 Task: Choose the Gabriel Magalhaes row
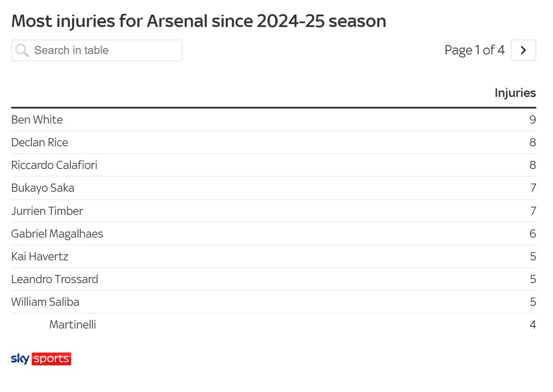point(57,234)
